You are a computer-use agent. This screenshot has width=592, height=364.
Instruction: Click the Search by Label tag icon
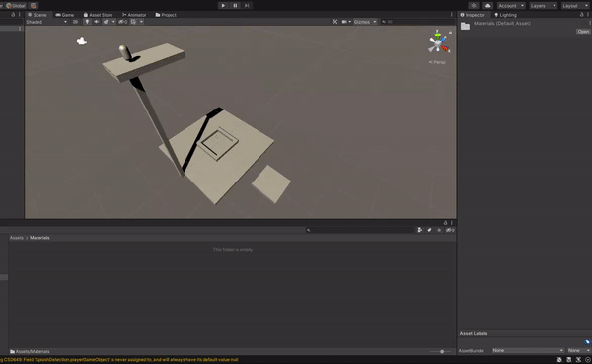coord(429,230)
